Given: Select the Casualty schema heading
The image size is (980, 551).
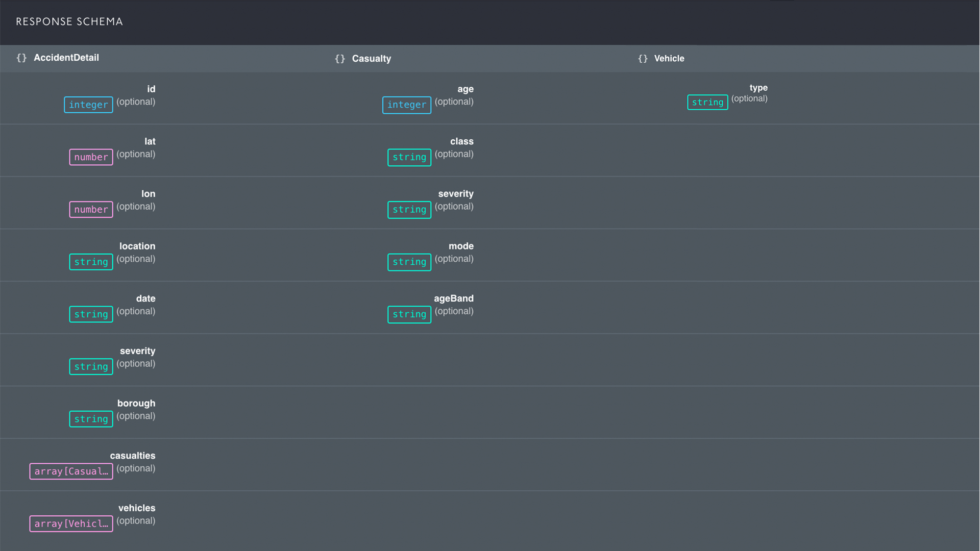Looking at the screenshot, I should coord(371,59).
